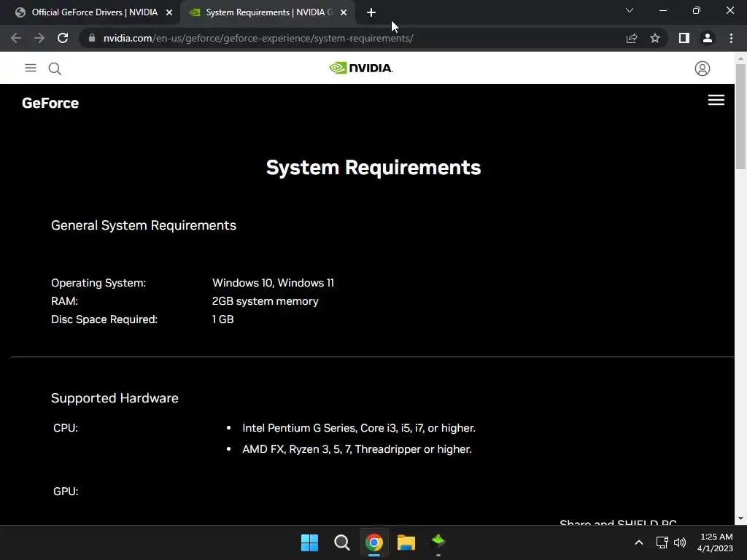Select the System Requirements tab
747x560 pixels.
(x=268, y=12)
